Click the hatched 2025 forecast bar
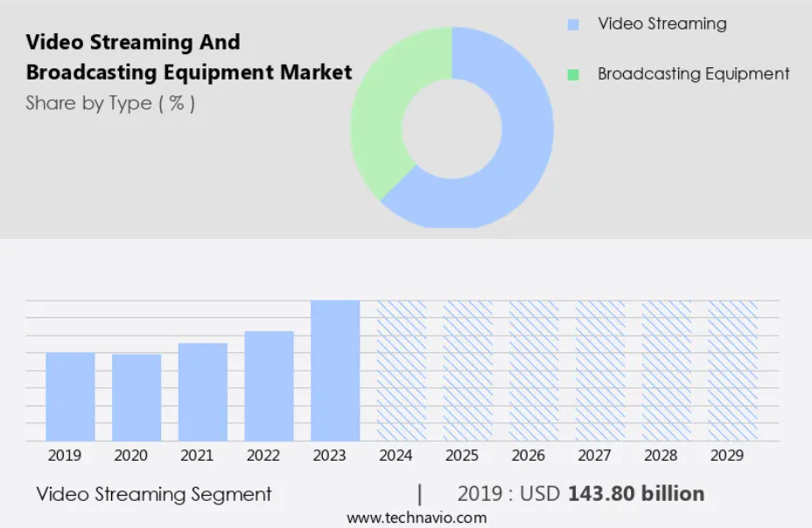The width and height of the screenshot is (812, 528). click(x=468, y=371)
